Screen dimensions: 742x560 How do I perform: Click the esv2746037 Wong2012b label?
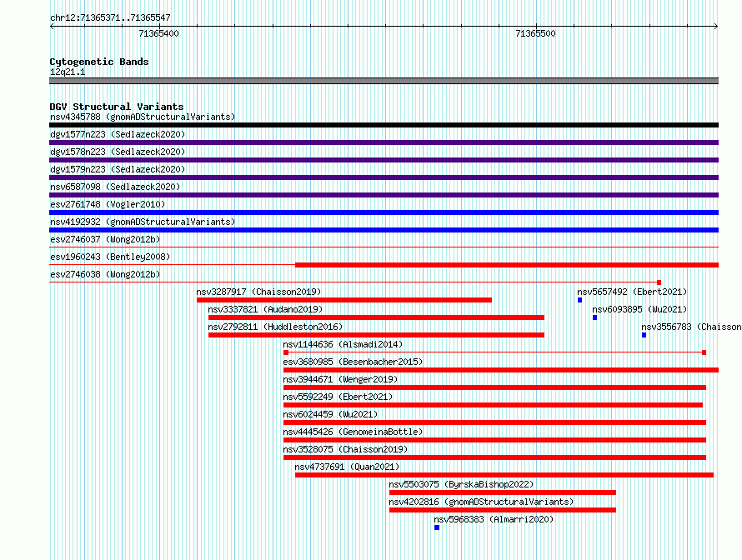(x=105, y=239)
